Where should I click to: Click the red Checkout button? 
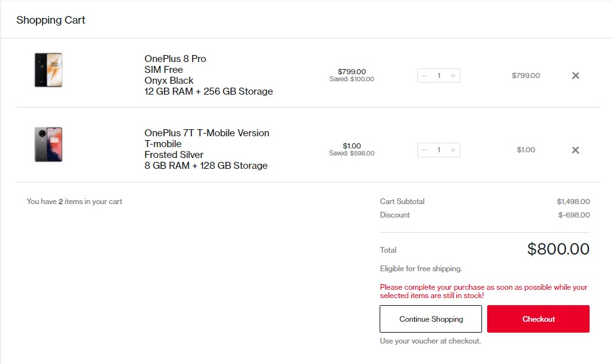tap(538, 319)
